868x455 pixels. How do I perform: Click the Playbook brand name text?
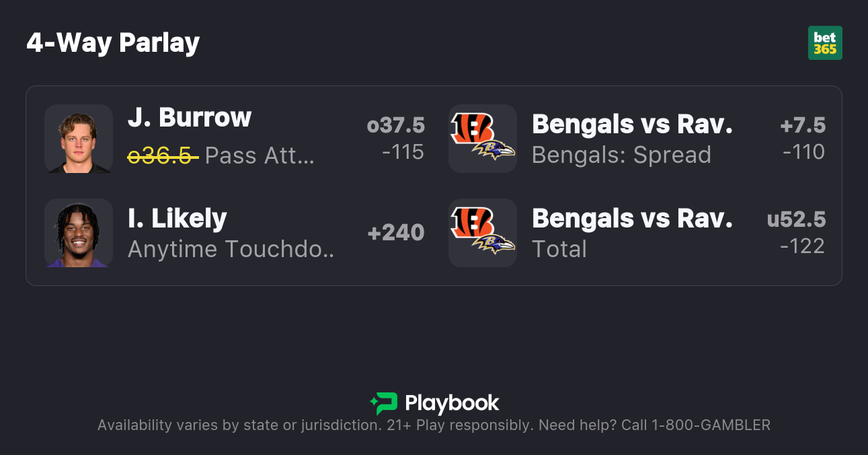pyautogui.click(x=452, y=403)
